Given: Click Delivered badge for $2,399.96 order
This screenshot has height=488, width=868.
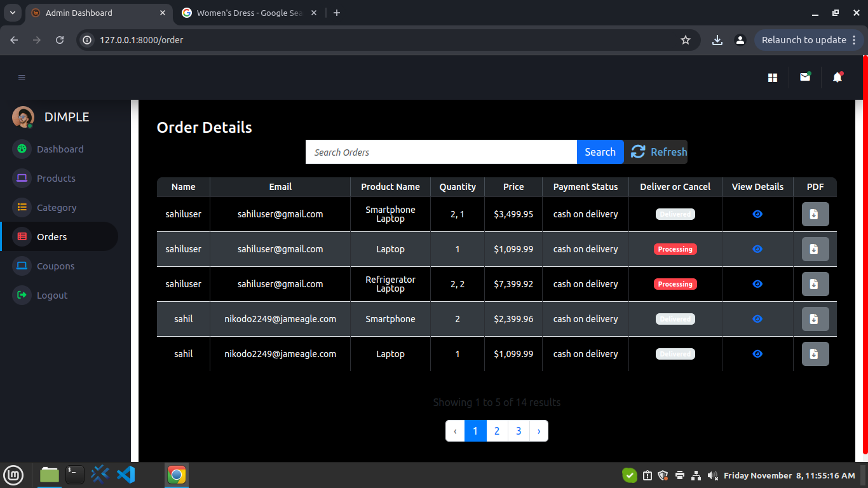Looking at the screenshot, I should pos(675,319).
